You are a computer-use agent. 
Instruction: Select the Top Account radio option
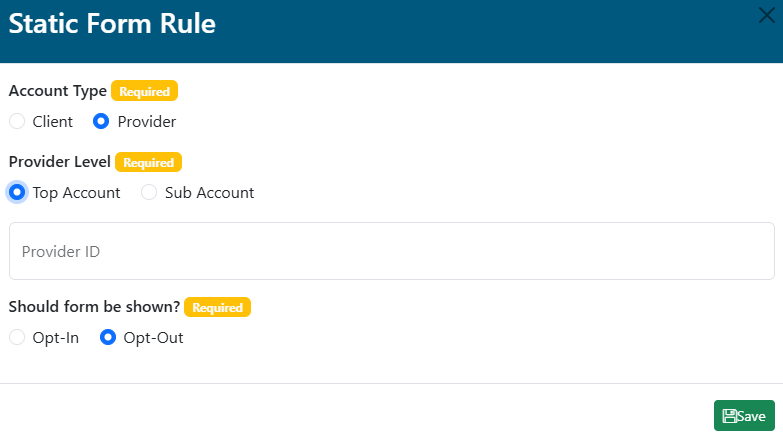17,192
